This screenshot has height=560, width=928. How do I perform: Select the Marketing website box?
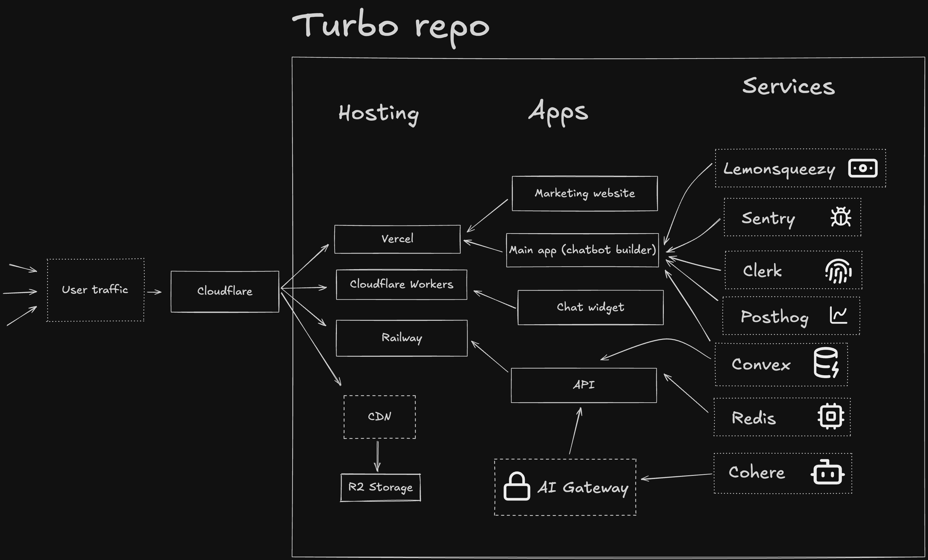585,193
